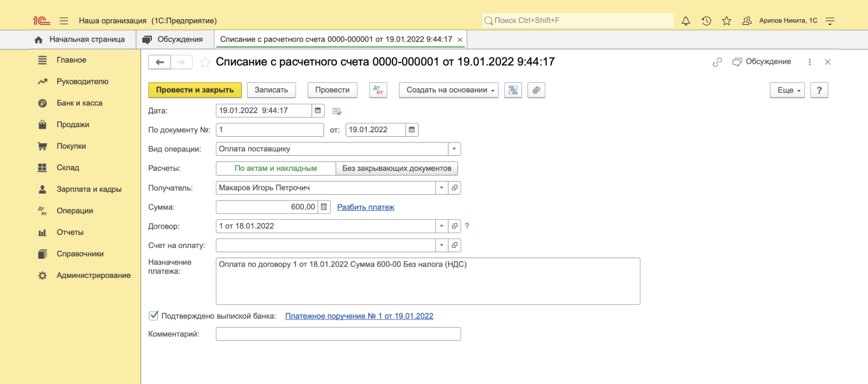
Task: Open history clock icon in top bar
Action: tap(707, 21)
